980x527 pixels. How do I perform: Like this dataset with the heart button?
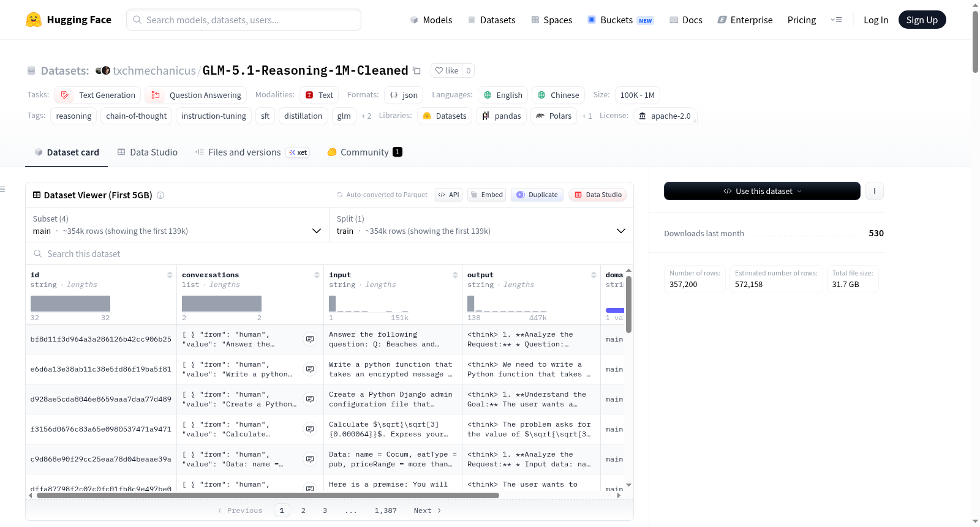(447, 70)
